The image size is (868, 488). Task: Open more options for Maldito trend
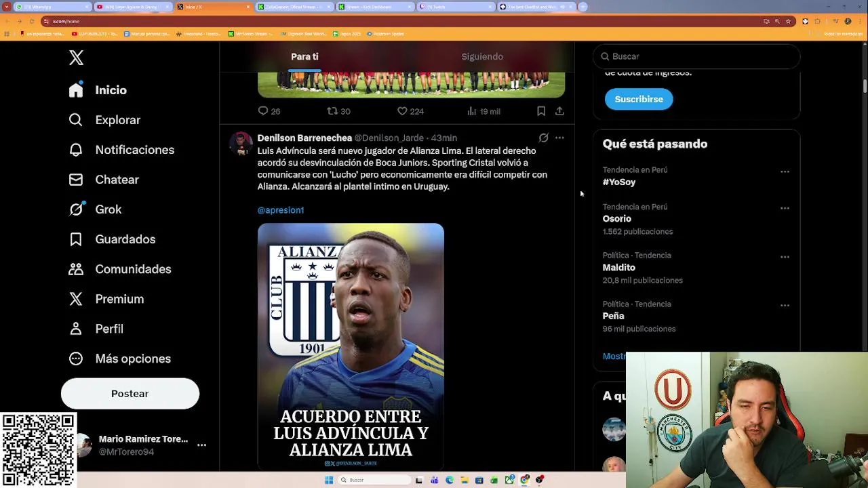(x=785, y=257)
